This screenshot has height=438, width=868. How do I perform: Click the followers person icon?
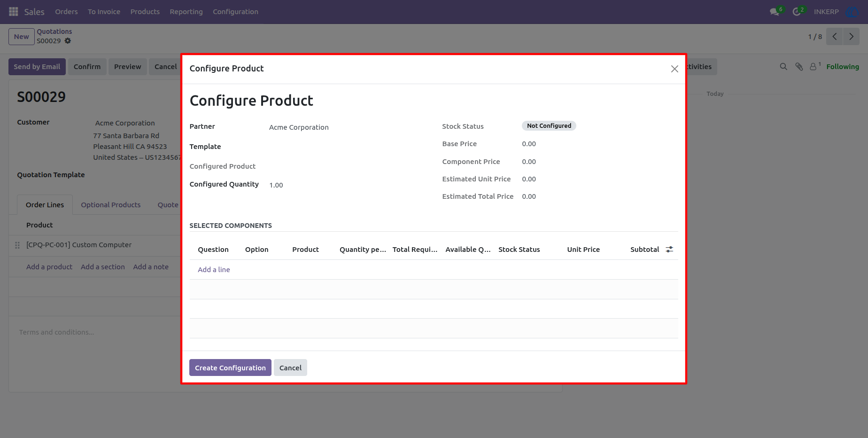click(x=813, y=67)
